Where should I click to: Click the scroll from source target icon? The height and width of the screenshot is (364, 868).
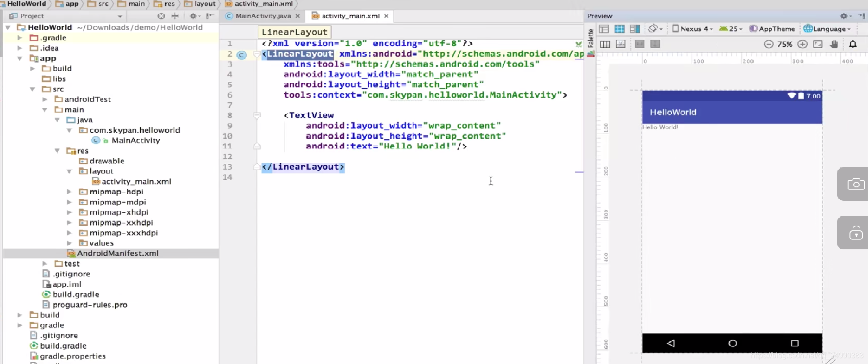coord(161,16)
